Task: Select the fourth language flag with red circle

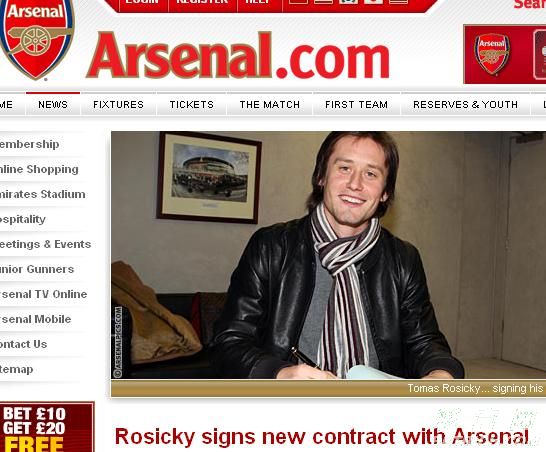Action: click(x=374, y=2)
